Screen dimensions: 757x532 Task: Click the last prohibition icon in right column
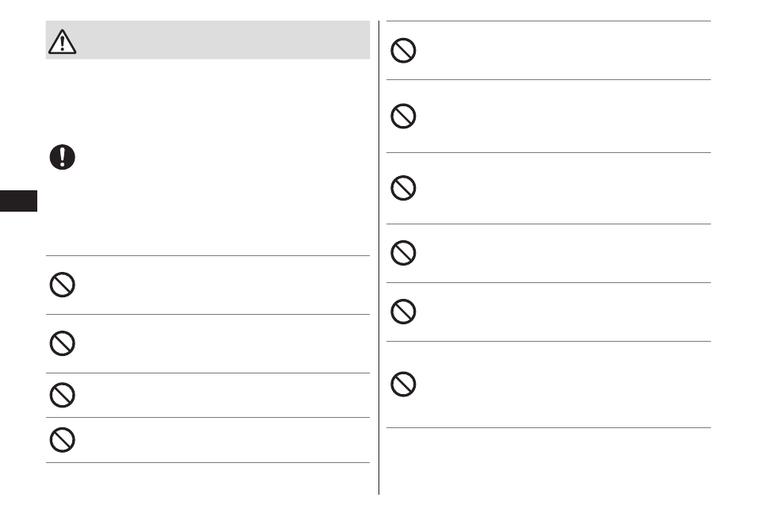(x=403, y=384)
